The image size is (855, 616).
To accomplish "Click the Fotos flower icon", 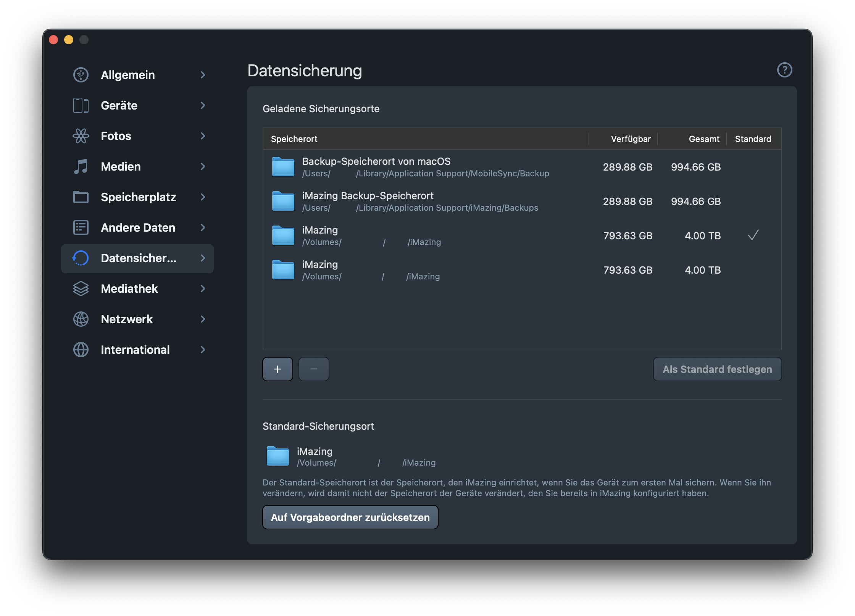I will point(81,136).
